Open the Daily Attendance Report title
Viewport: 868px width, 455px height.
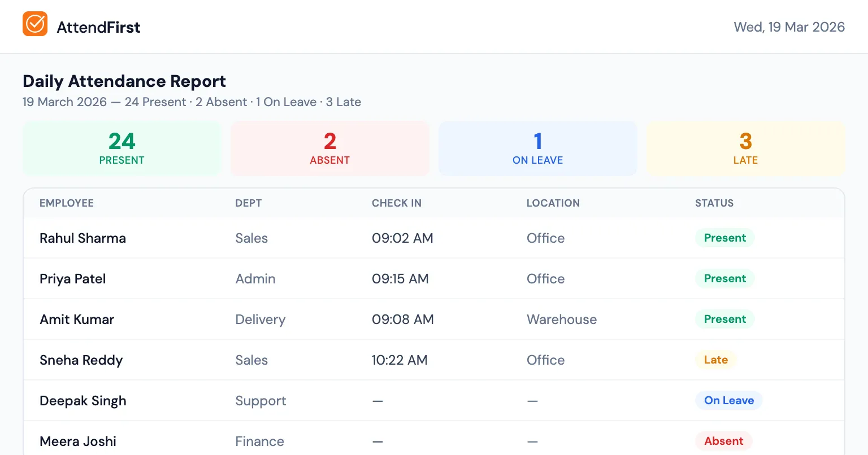124,81
